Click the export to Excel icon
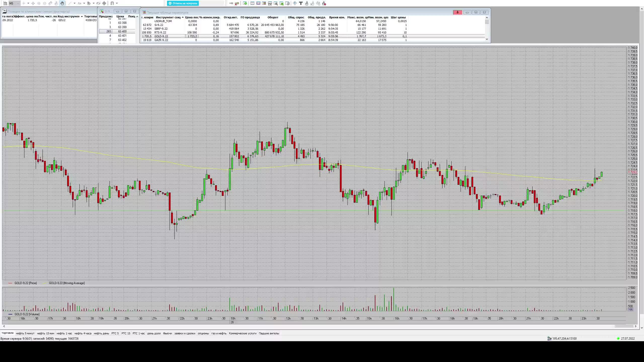This screenshot has width=644, height=362. click(281, 4)
